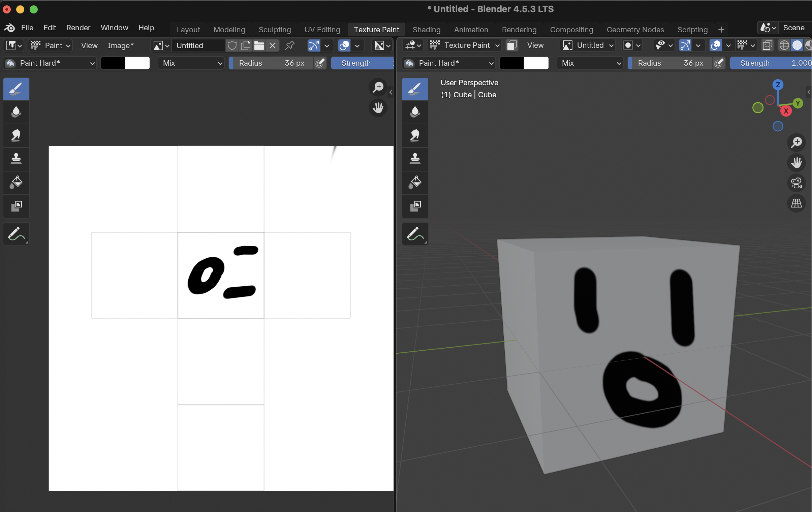Select the Fill tool in 3D viewport

[415, 182]
